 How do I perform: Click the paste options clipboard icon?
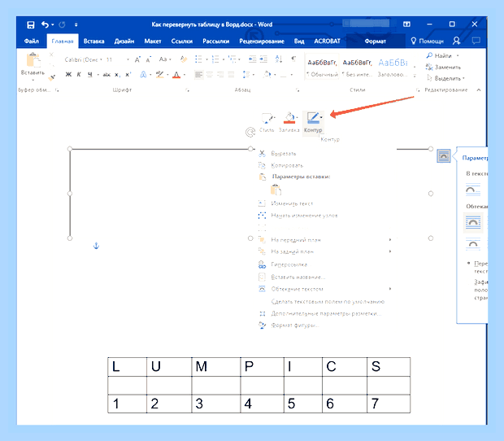click(x=276, y=190)
